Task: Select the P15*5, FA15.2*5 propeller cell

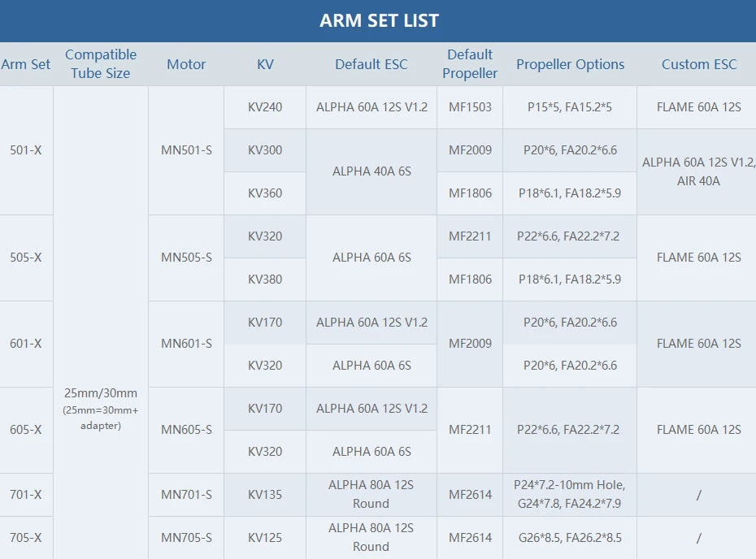Action: pos(570,107)
